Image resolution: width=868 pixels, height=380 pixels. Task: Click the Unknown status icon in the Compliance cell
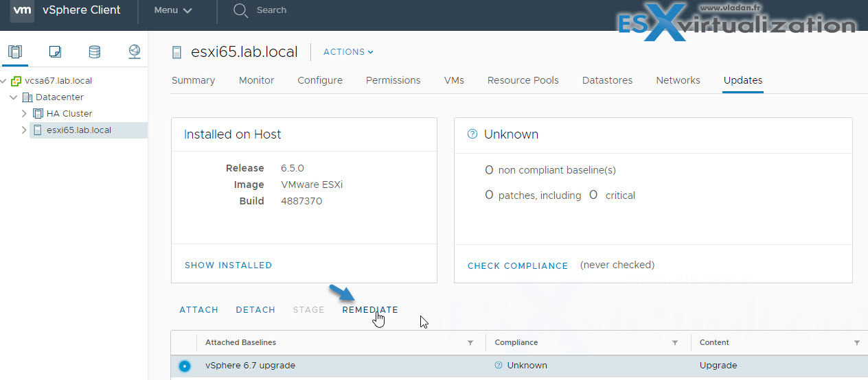499,366
